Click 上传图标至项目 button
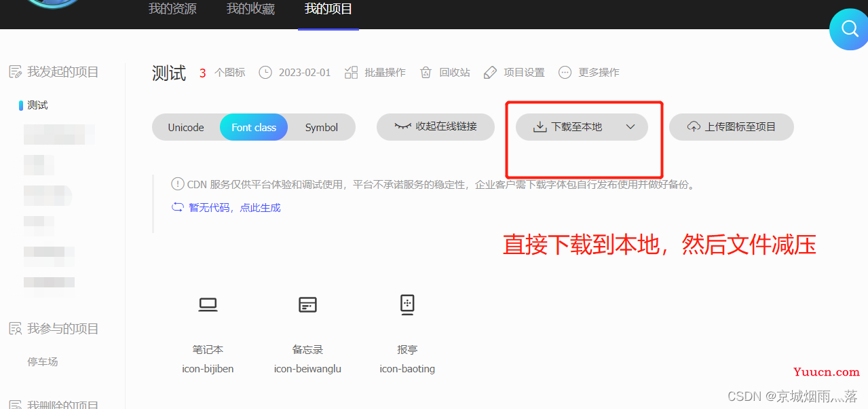Viewport: 868px width, 409px height. pos(732,126)
